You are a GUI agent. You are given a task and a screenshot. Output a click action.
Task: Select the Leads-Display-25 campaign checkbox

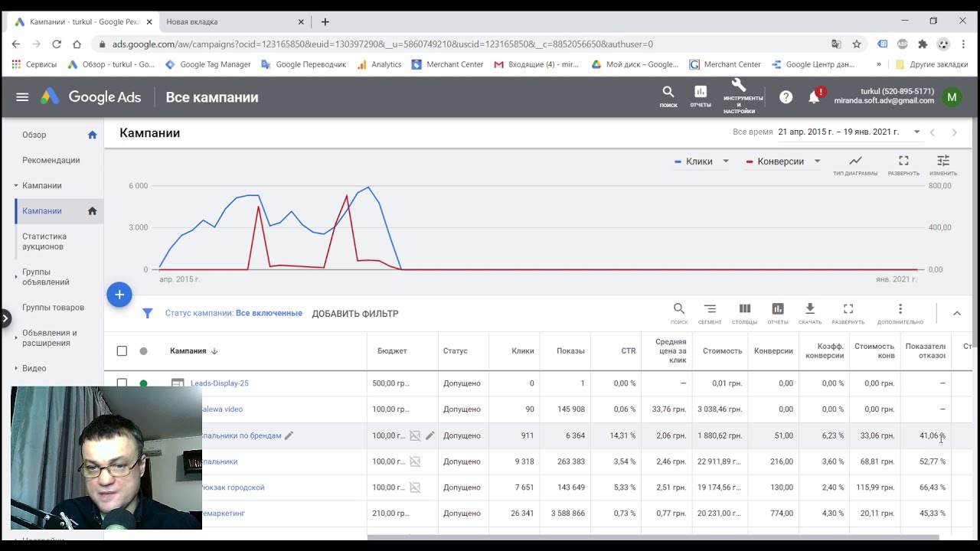(122, 383)
